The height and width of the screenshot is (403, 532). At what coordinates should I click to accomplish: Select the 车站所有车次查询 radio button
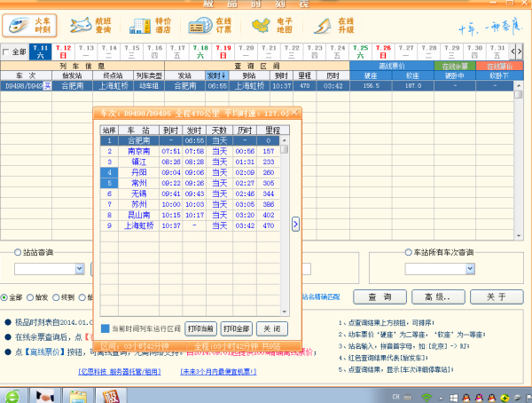click(x=409, y=252)
